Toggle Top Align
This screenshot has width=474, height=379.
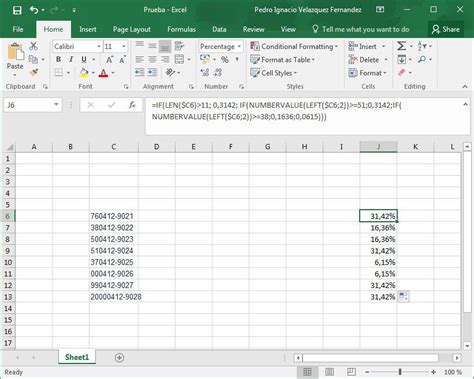139,46
